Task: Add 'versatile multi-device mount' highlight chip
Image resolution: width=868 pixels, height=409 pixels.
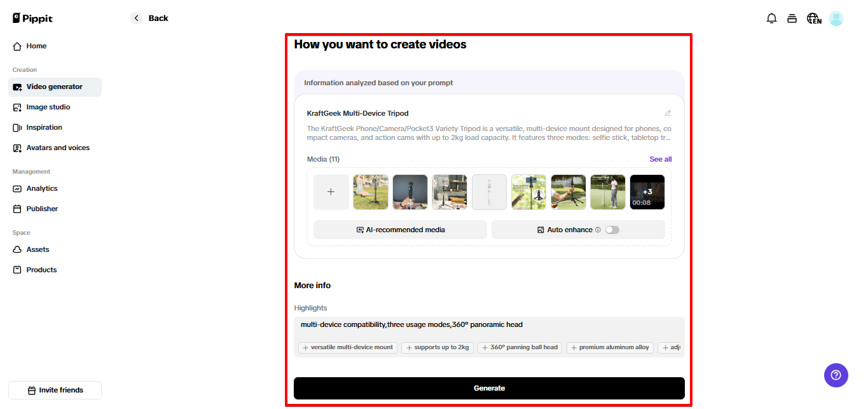Action: [x=348, y=347]
